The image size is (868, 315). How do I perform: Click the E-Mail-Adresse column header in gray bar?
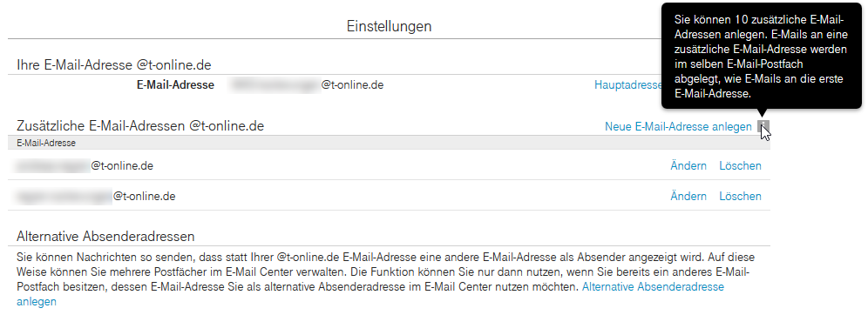point(46,143)
